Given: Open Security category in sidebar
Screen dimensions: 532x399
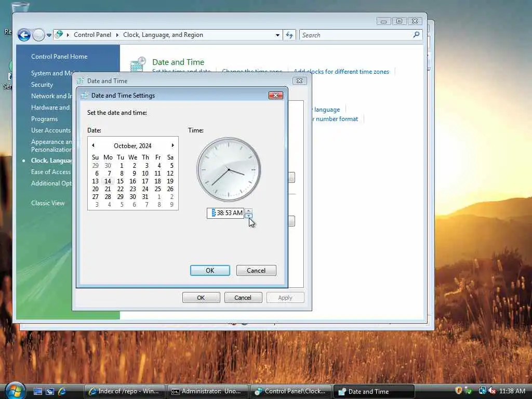Looking at the screenshot, I should pyautogui.click(x=42, y=85).
